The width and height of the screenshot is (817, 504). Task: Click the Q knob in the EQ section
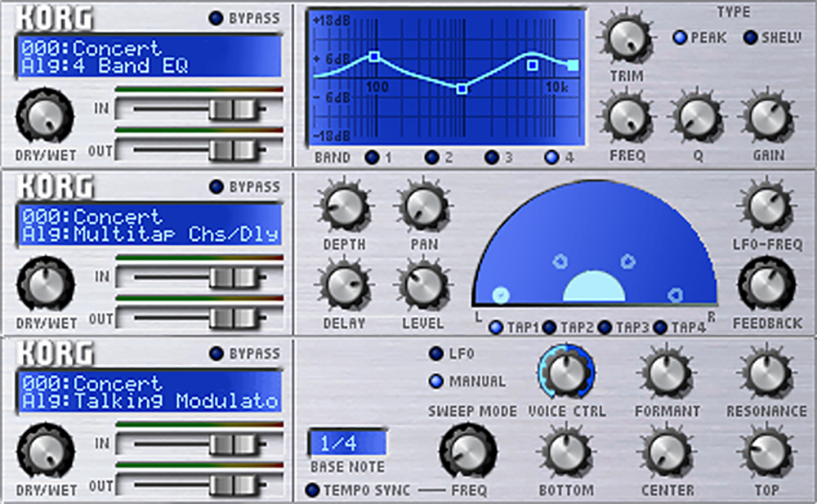click(698, 117)
